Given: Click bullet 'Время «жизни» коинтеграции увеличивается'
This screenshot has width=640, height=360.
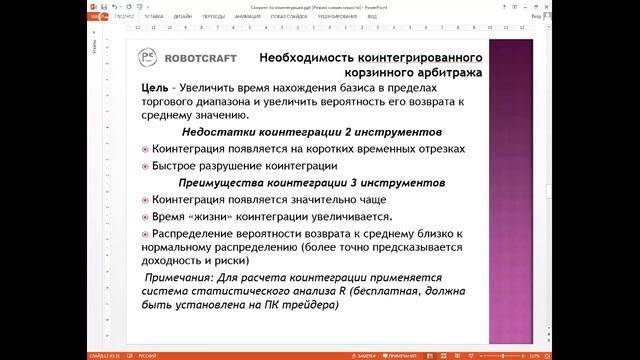Looking at the screenshot, I should (272, 217).
